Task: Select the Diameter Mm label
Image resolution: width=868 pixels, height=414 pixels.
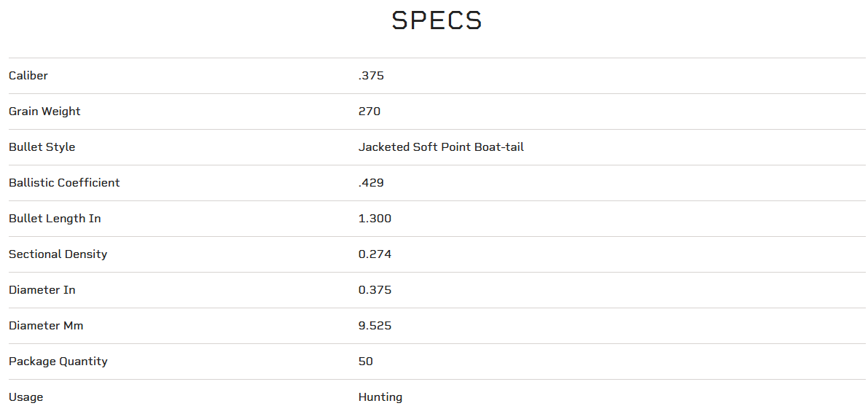Action: 46,326
